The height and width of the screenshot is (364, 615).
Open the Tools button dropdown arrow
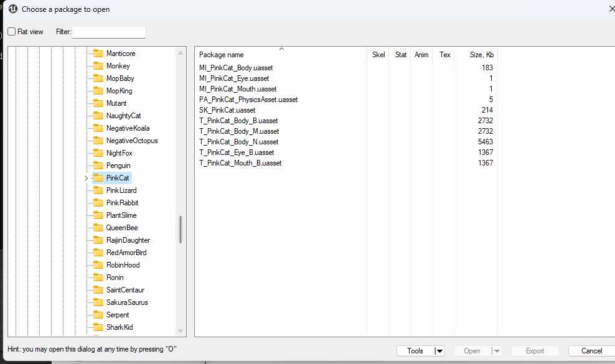pos(439,351)
